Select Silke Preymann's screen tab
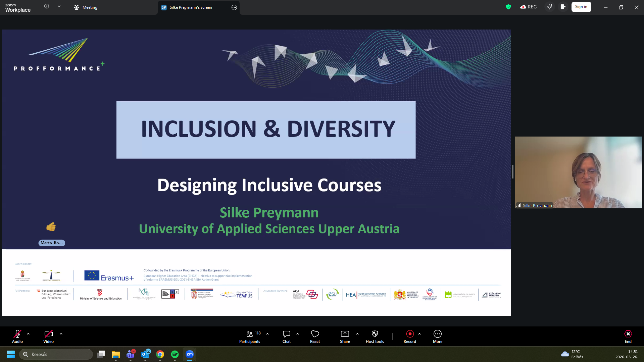 pyautogui.click(x=191, y=7)
